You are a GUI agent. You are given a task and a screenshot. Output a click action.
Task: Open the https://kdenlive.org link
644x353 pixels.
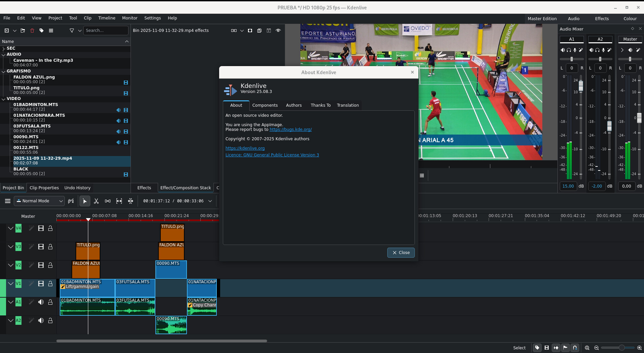[245, 148]
